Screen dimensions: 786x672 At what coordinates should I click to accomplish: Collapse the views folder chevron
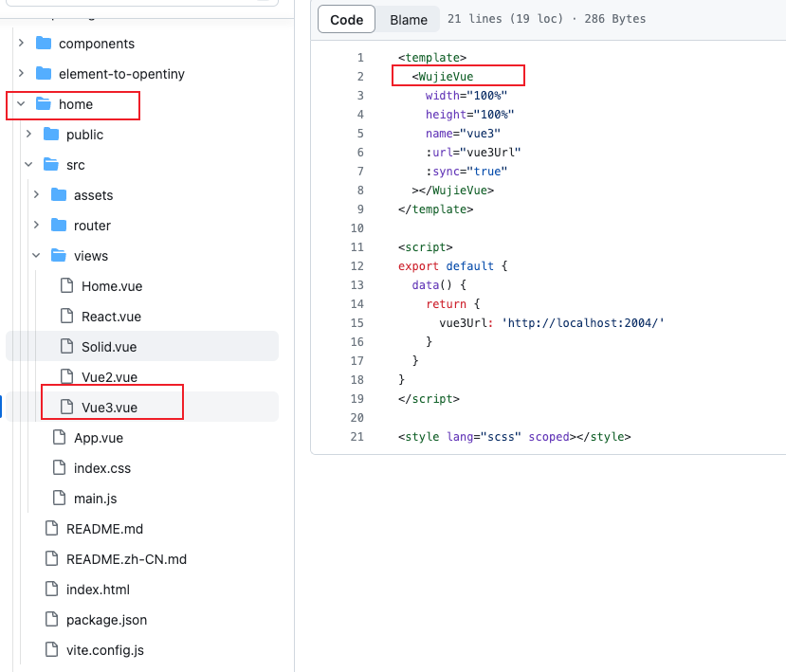coord(36,256)
